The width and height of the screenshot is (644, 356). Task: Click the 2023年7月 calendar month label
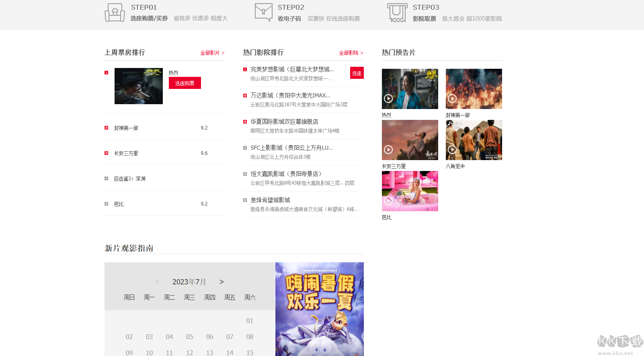coord(189,282)
